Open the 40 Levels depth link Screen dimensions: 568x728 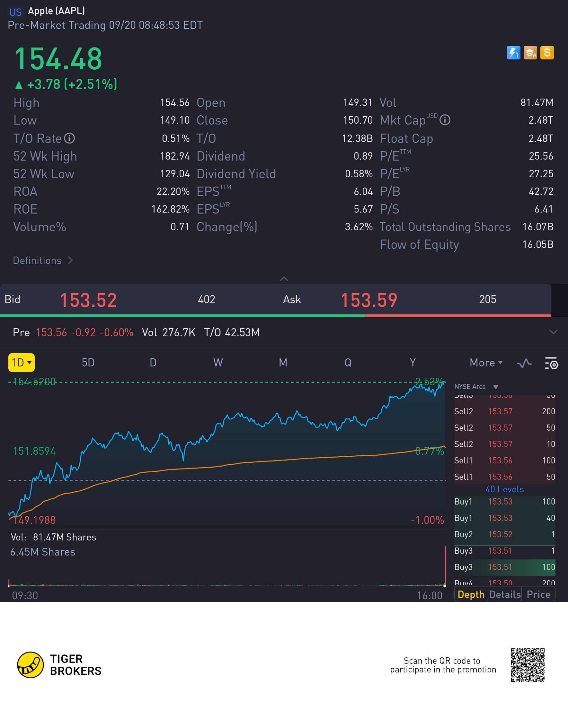click(504, 489)
